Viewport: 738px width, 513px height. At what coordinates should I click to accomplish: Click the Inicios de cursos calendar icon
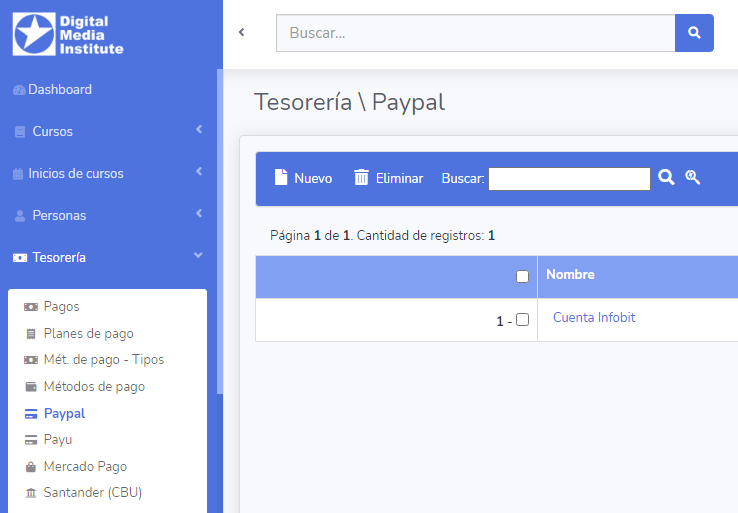pos(18,174)
